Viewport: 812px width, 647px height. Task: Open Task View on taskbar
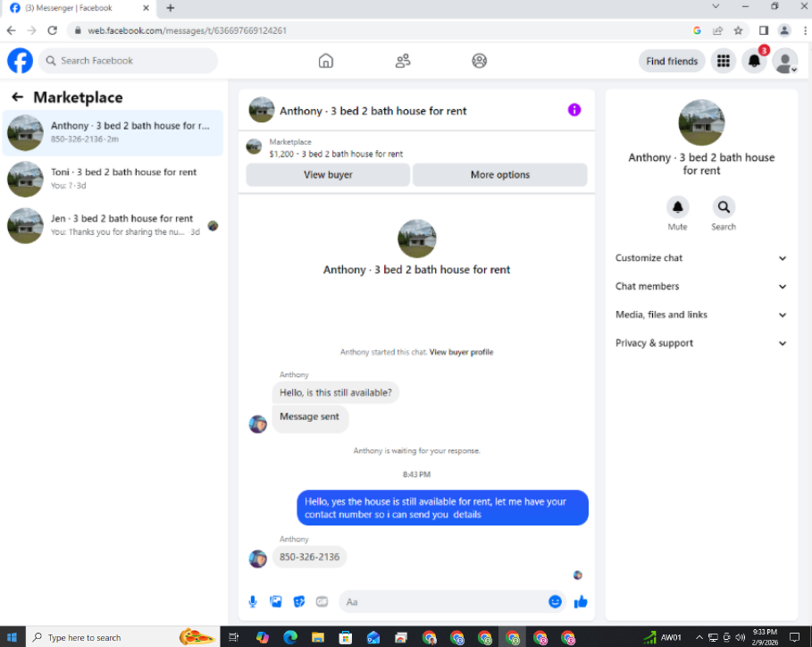(x=233, y=637)
